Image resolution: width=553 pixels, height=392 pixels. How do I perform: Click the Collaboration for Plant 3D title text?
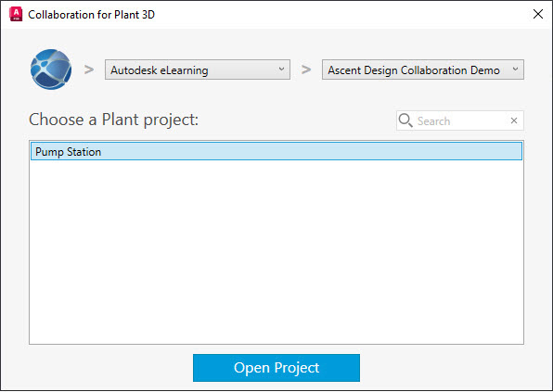pyautogui.click(x=91, y=15)
